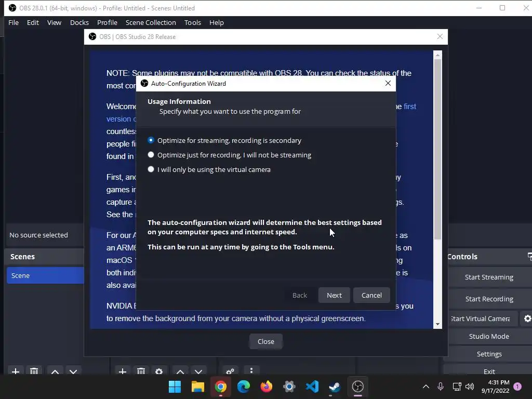Select the Scene item in Scenes list
The width and height of the screenshot is (532, 399).
[46, 275]
